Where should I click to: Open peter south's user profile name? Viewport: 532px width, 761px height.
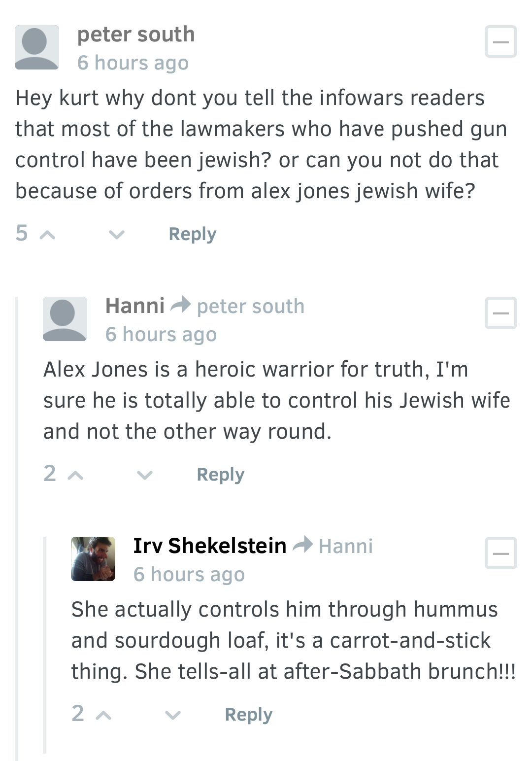pos(136,35)
